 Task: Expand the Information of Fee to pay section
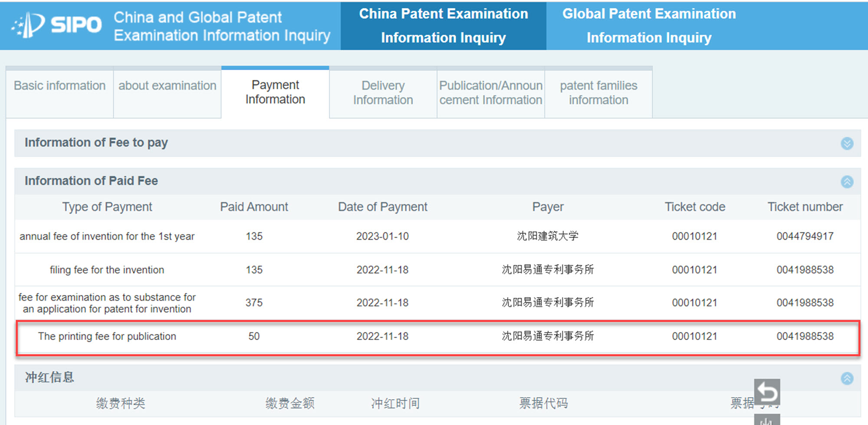point(847,144)
